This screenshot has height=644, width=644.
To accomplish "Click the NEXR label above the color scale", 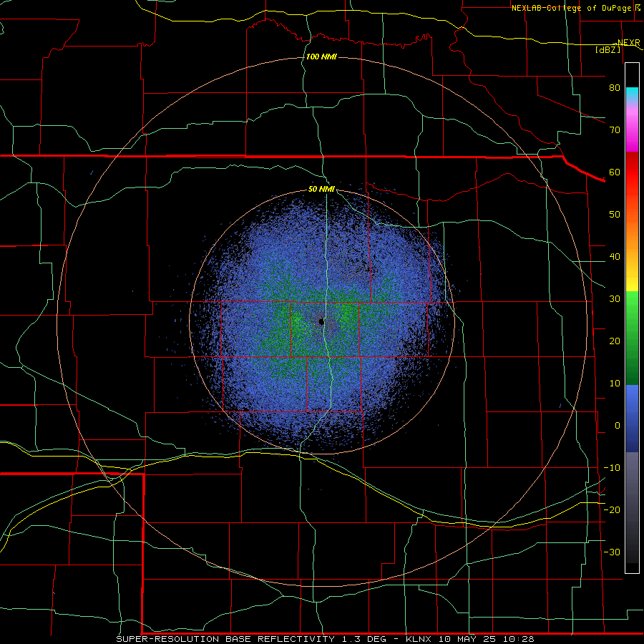I will click(628, 43).
